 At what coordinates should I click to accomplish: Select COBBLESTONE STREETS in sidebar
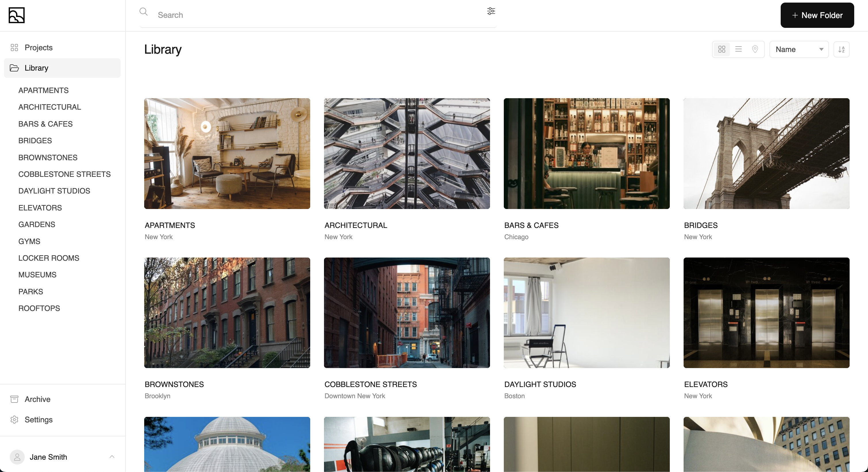point(64,174)
